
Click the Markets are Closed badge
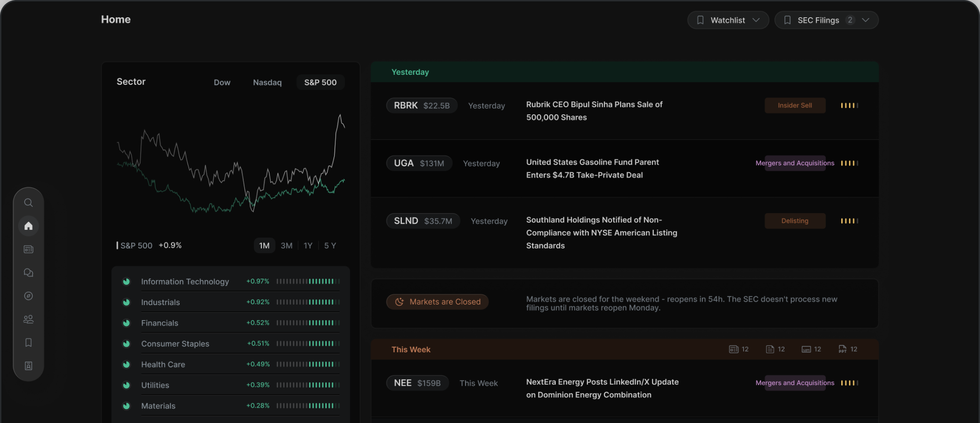(x=437, y=302)
